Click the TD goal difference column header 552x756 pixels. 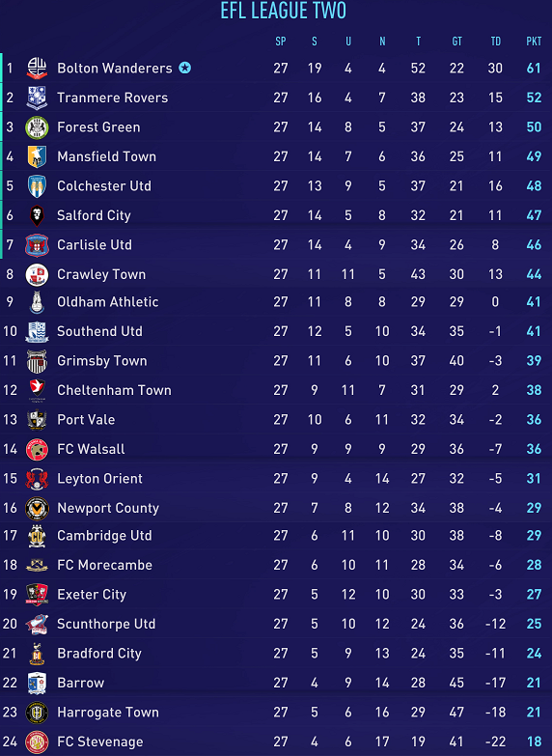point(496,42)
